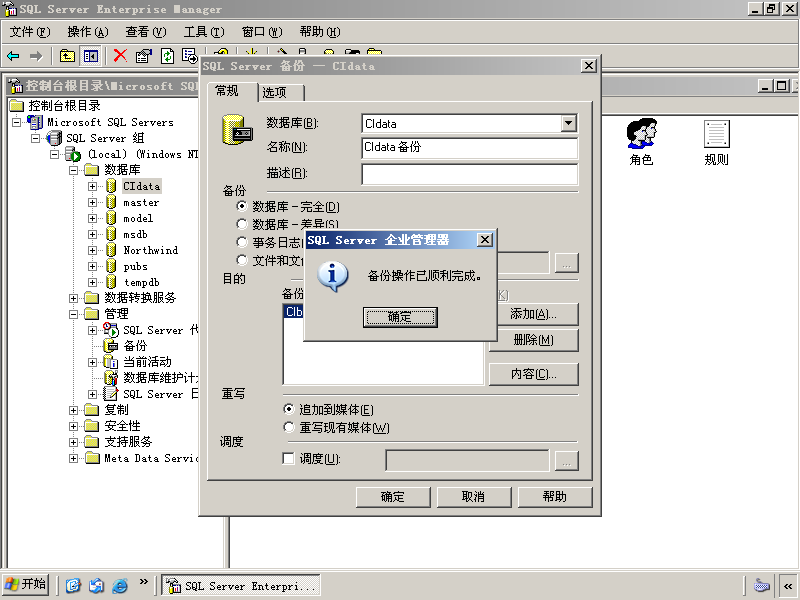Open the Properties toolbar icon
Image resolution: width=800 pixels, height=600 pixels.
[x=143, y=56]
